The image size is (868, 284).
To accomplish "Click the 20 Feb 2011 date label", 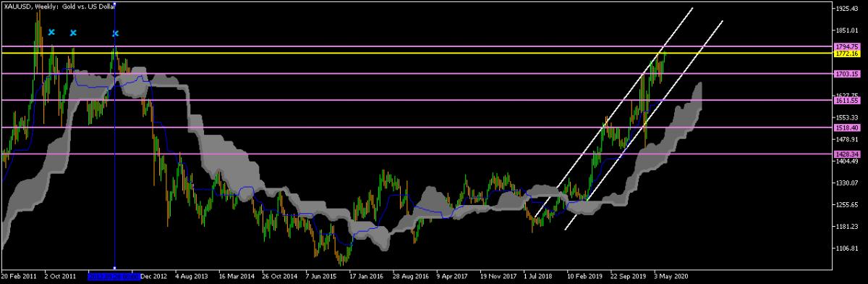I will (19, 276).
